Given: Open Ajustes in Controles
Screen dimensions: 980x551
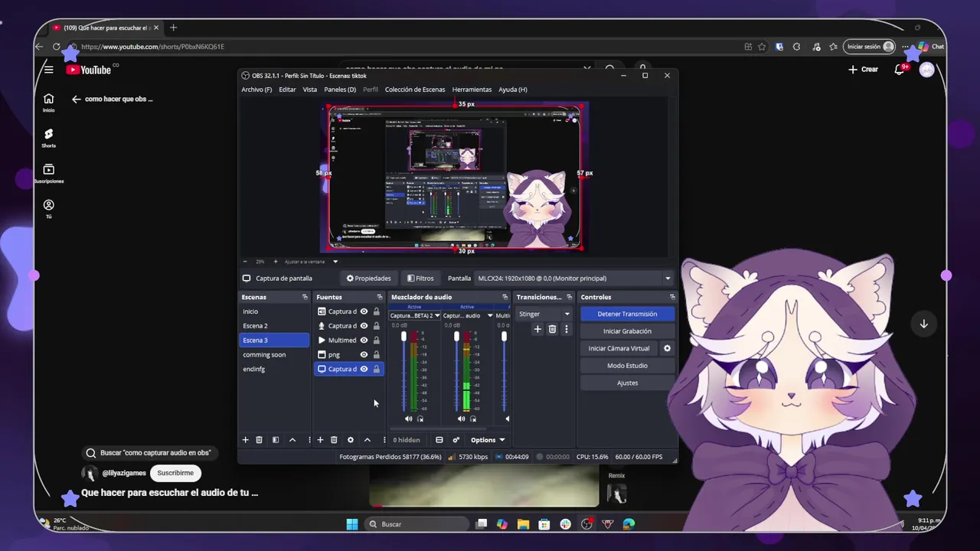Looking at the screenshot, I should click(x=627, y=383).
